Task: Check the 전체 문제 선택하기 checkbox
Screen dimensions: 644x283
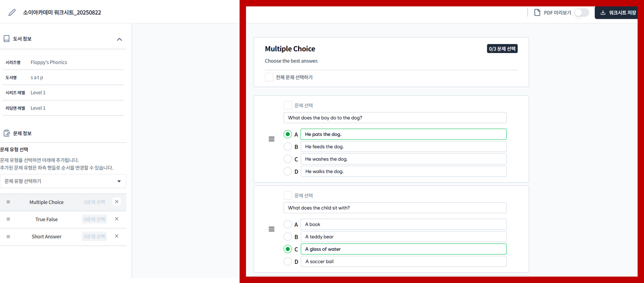Action: coord(269,77)
